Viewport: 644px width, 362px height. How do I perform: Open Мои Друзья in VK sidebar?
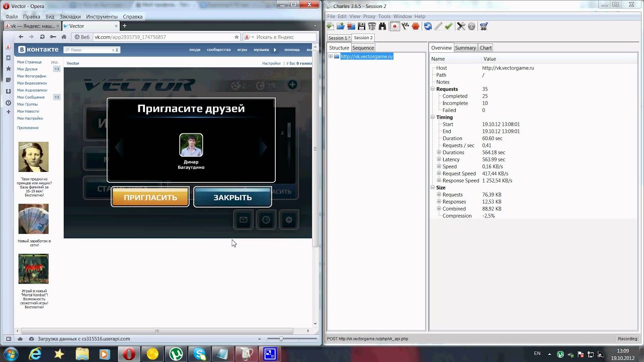(27, 69)
